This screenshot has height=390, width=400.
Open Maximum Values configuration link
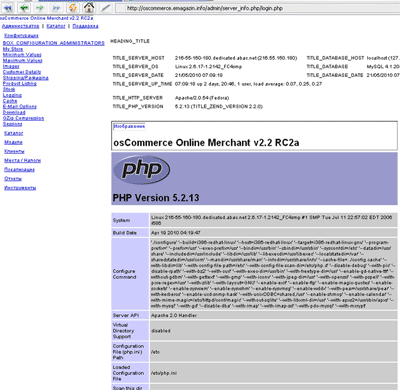click(x=22, y=60)
